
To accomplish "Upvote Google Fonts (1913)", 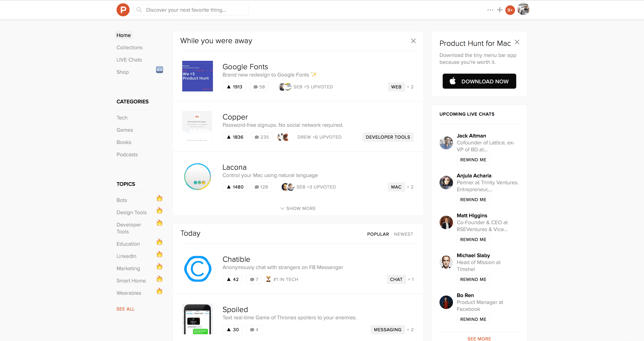I will coord(234,87).
